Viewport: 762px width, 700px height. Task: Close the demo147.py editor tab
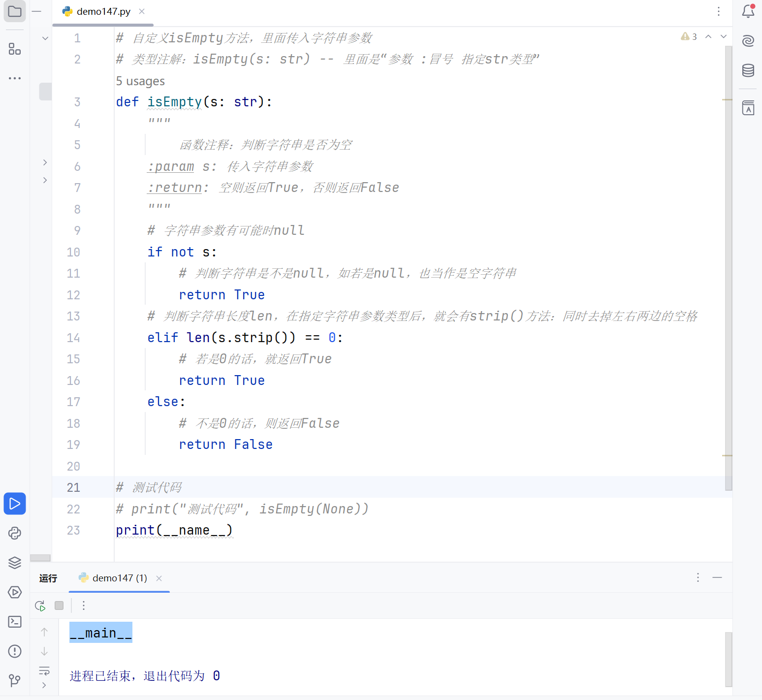[x=142, y=11]
